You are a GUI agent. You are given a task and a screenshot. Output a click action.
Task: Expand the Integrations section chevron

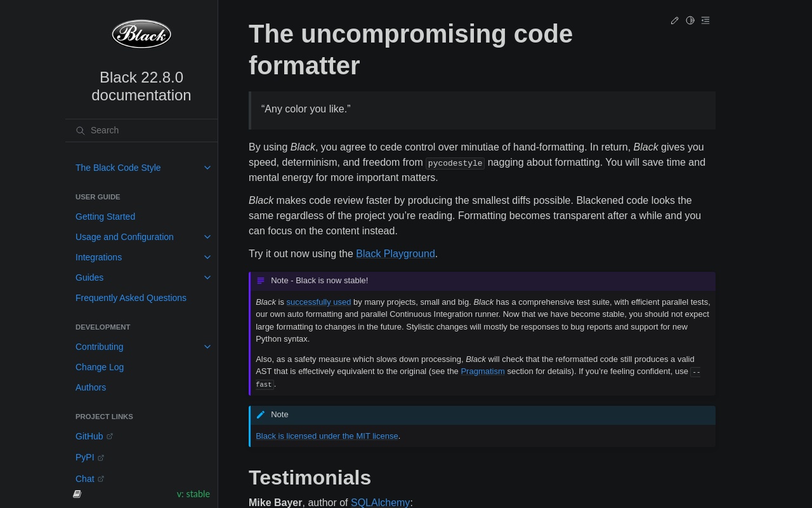tap(207, 257)
